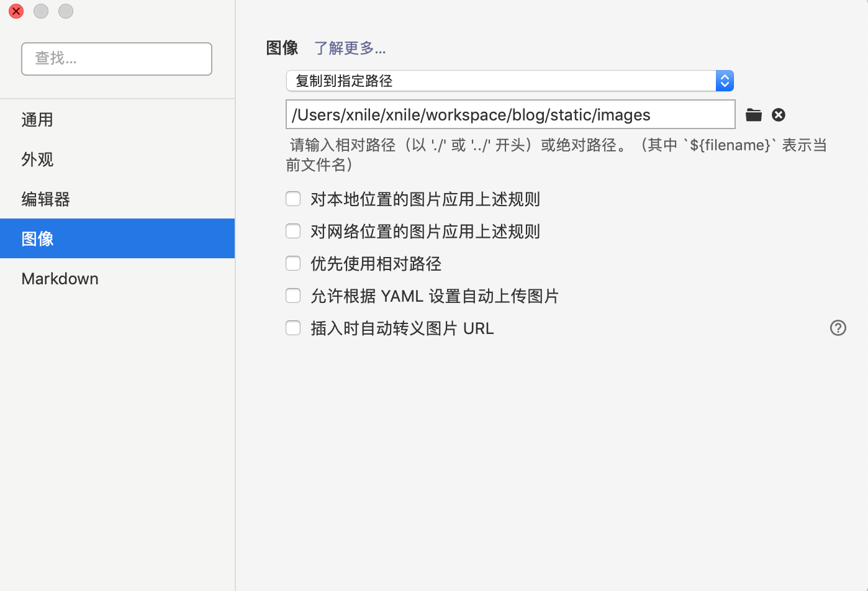This screenshot has height=591, width=868.
Task: Open folder browser for image path
Action: coord(753,115)
